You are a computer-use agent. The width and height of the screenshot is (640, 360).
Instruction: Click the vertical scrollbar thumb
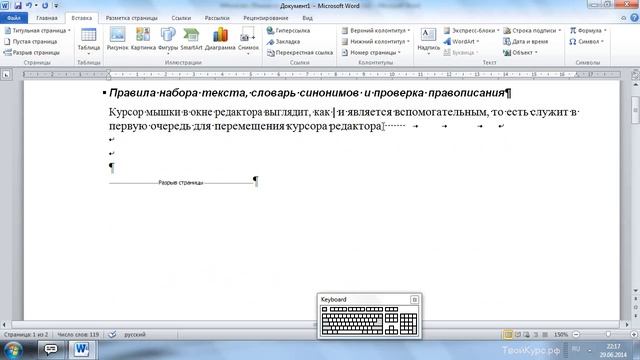tap(635, 109)
